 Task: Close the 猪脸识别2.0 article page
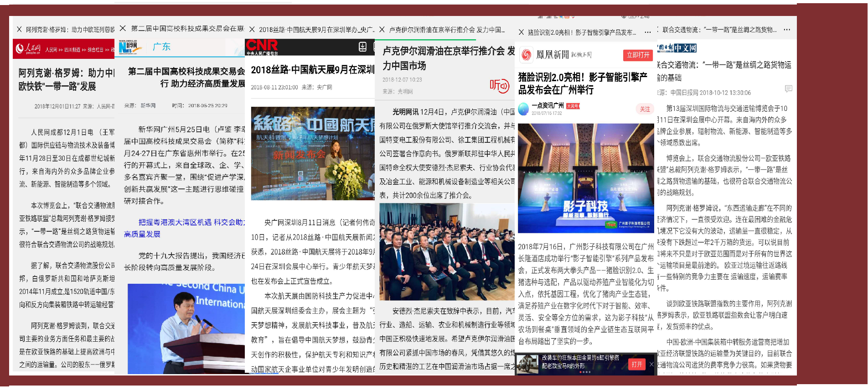[x=521, y=32]
